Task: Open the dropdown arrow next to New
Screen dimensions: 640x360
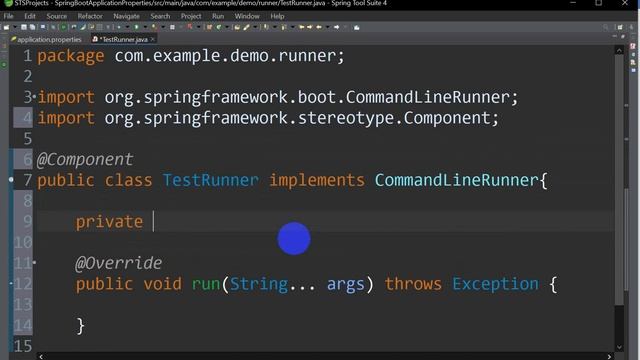Action: [15, 27]
